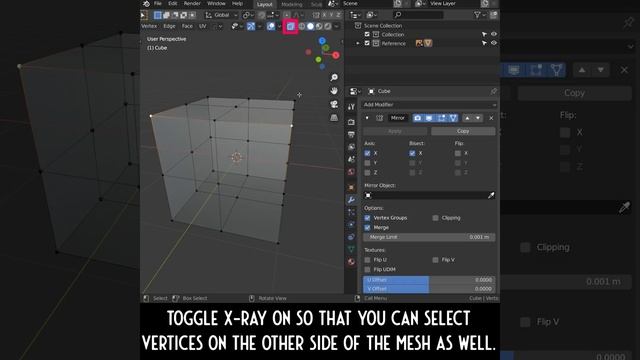640x360 pixels.
Task: Open the Vertex menu in header
Action: [149, 27]
